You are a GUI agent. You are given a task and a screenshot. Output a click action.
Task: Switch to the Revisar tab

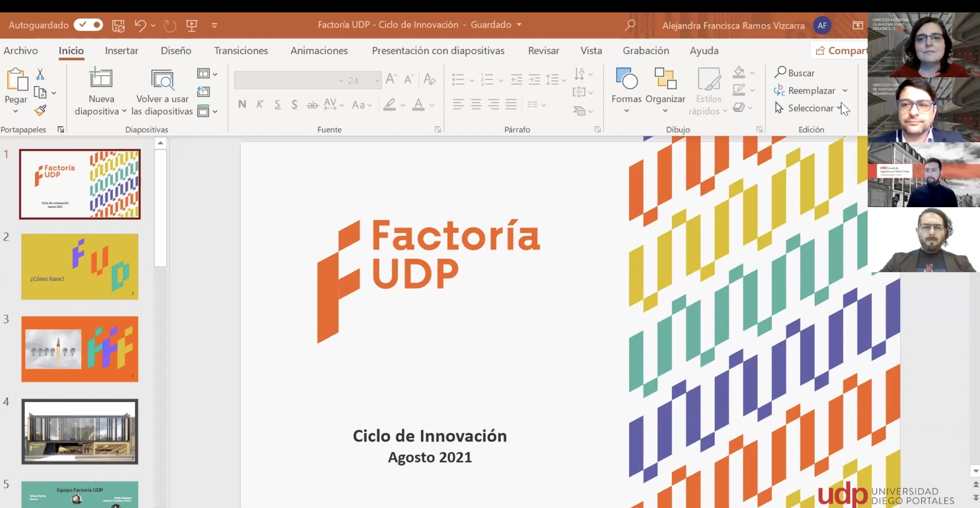pos(544,51)
